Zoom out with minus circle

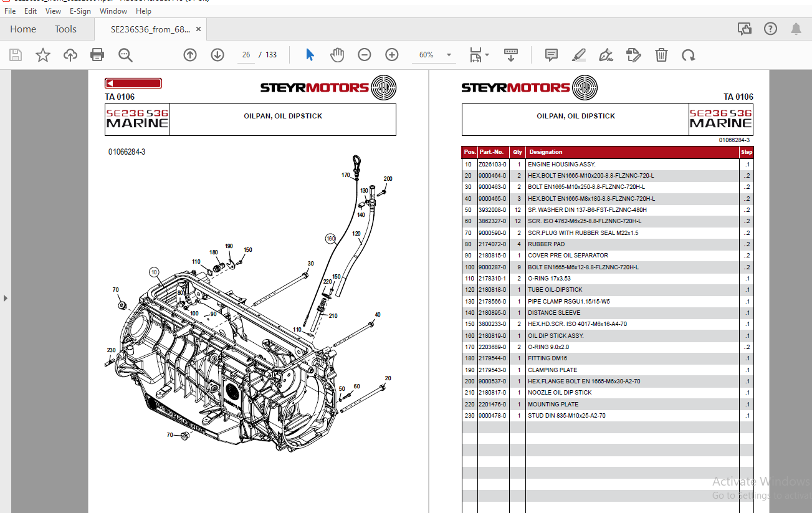point(365,55)
